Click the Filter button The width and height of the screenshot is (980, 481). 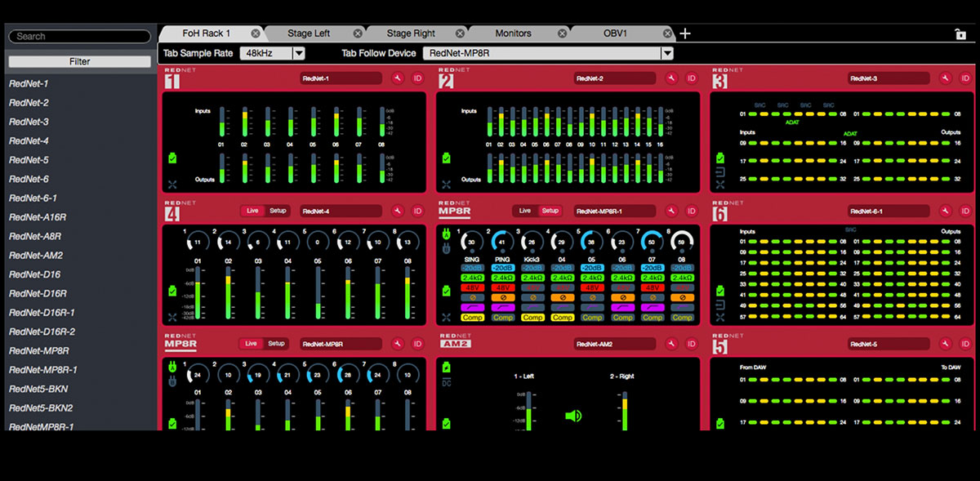tap(79, 61)
